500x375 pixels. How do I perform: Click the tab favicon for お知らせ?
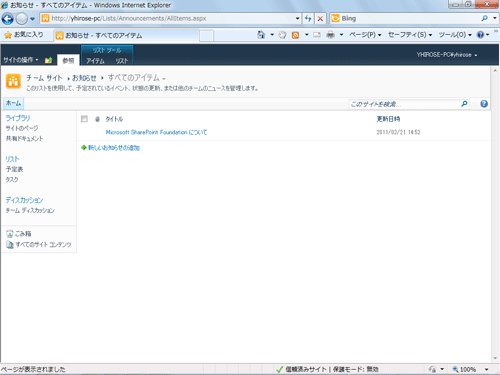59,36
